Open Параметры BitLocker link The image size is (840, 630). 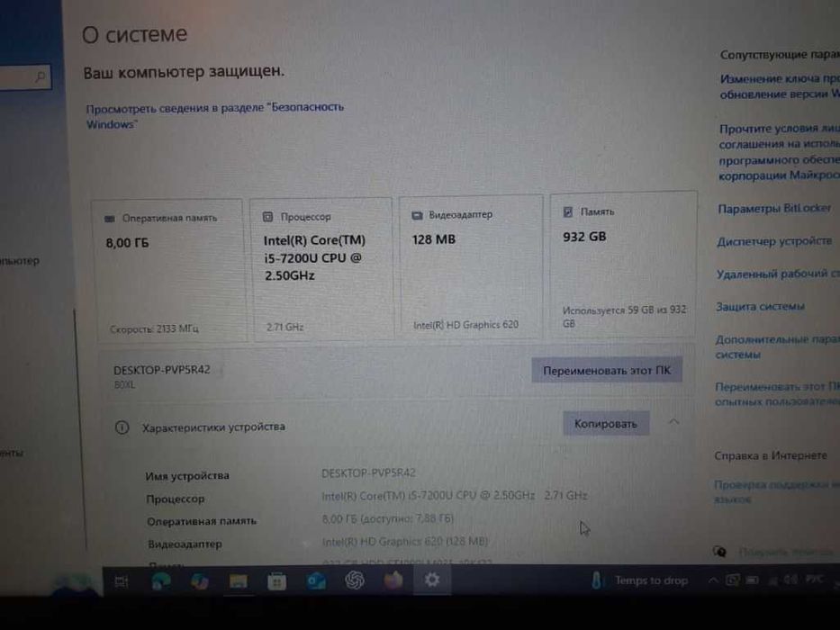774,209
